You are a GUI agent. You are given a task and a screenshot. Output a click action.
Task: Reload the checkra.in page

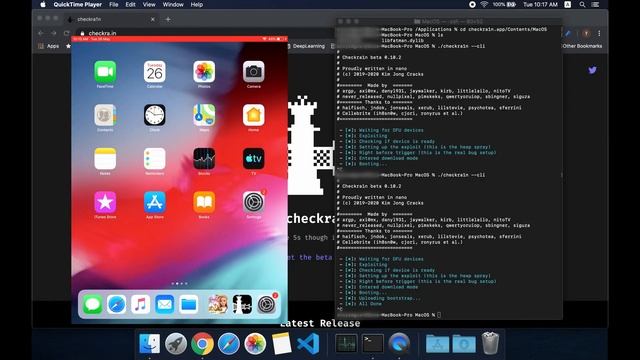[67, 33]
